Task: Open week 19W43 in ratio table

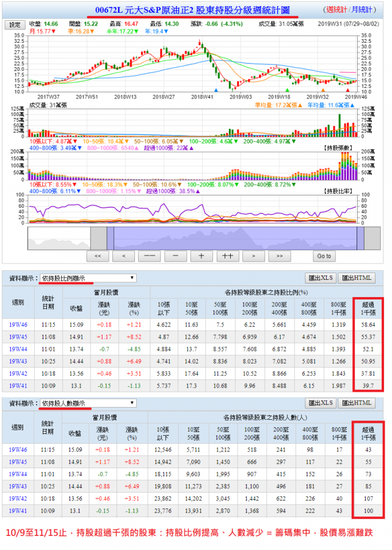Action: (18, 361)
